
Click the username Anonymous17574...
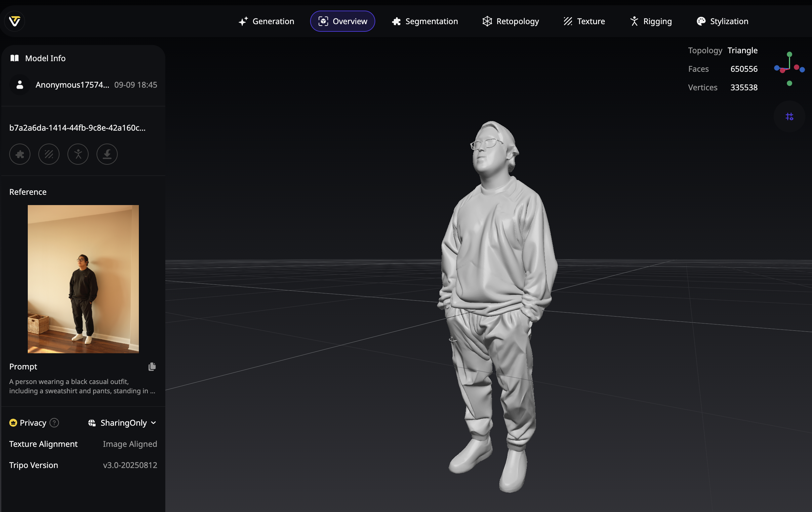(x=72, y=85)
